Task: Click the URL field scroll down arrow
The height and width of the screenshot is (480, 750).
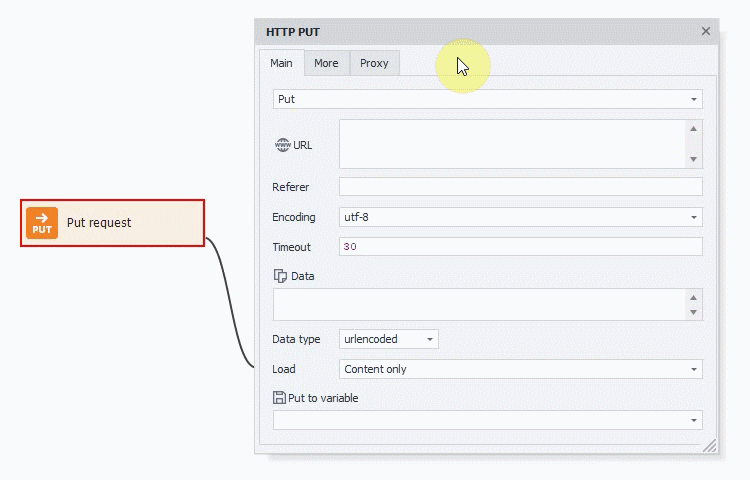Action: (x=694, y=159)
